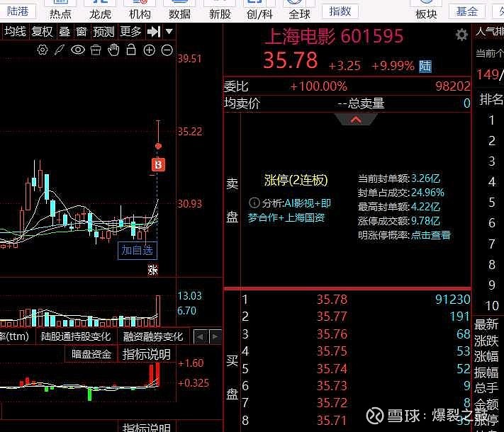Click the toolbox icon in chart toolbar
504x432 pixels.
click(96, 50)
